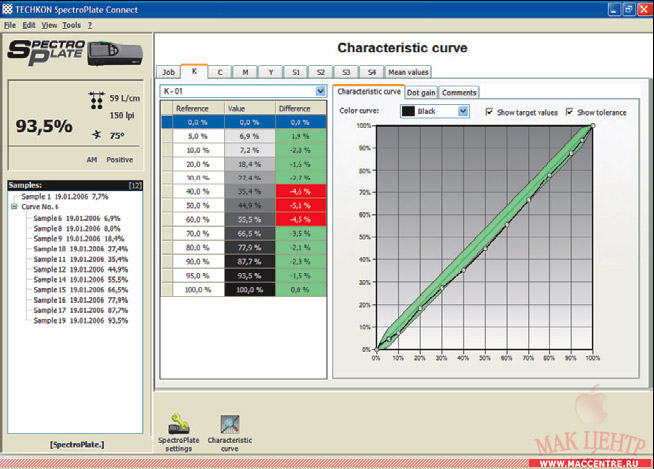Viewport: 654px width, 469px height.
Task: Select Sample 6 19.01.2006 6,9%
Action: click(77, 218)
